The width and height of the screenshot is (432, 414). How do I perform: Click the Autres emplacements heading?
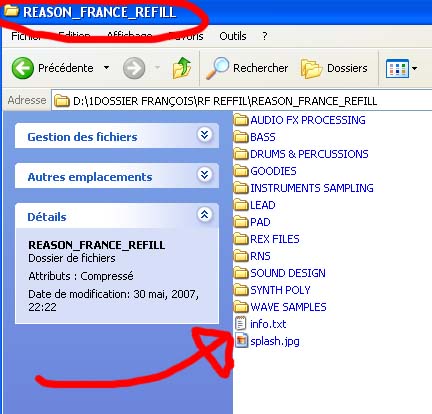pyautogui.click(x=90, y=177)
